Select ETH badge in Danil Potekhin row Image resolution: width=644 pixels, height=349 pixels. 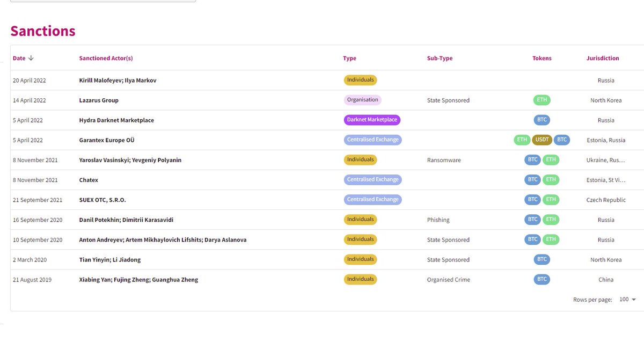pos(551,219)
